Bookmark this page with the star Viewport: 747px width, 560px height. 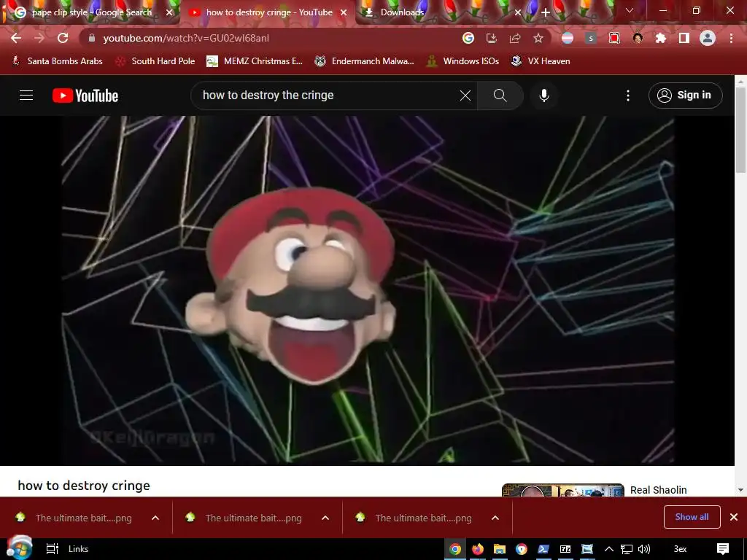click(x=538, y=38)
